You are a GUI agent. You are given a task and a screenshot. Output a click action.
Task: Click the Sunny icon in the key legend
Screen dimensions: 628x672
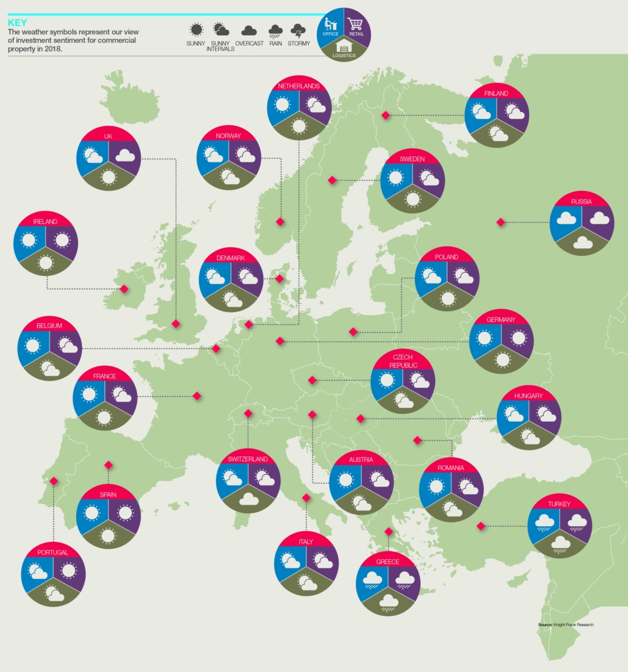coord(196,30)
